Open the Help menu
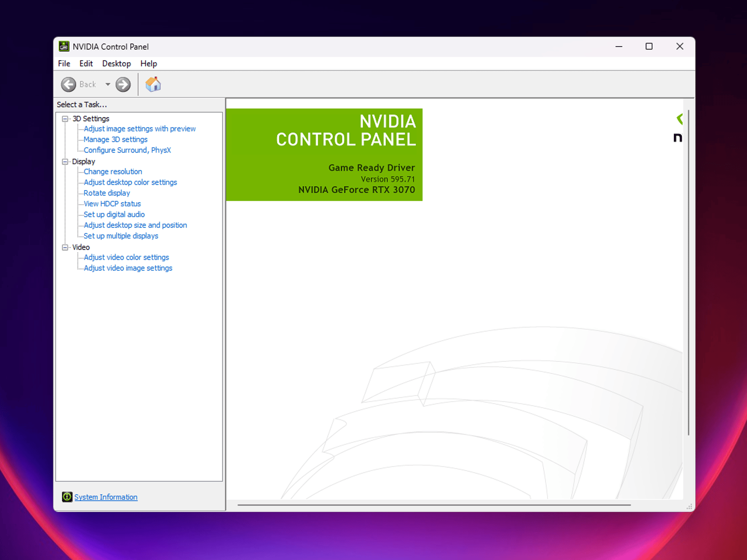Screen dimensions: 747x560 pos(148,63)
